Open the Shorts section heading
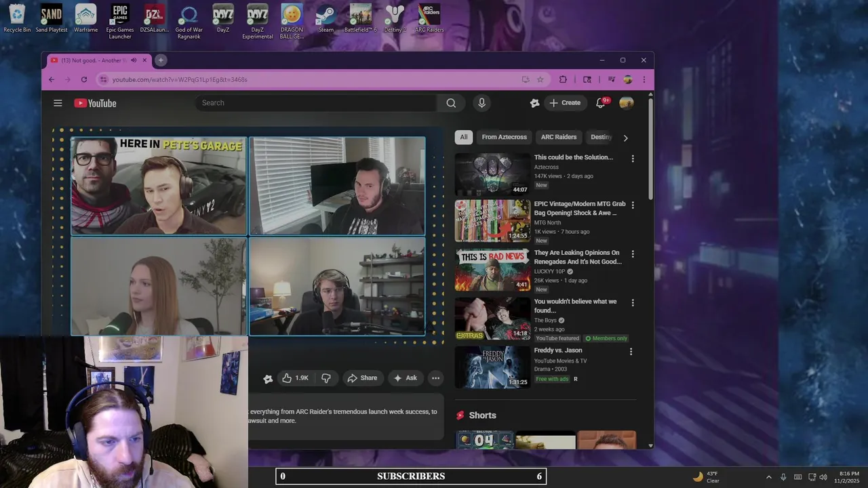The width and height of the screenshot is (868, 488). pos(482,415)
